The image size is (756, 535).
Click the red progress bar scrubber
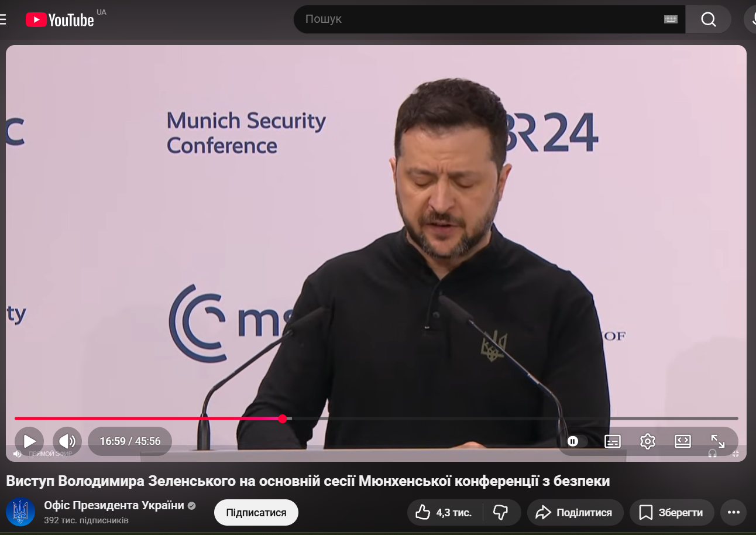[283, 419]
